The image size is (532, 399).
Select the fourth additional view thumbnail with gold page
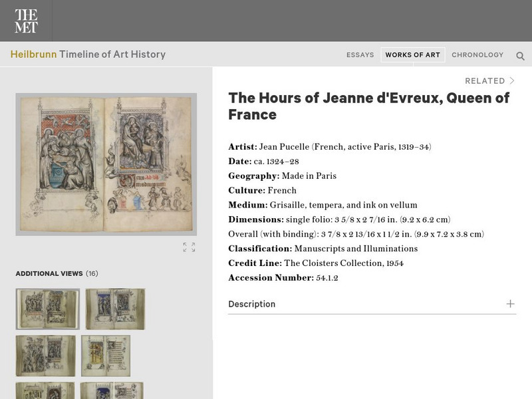(106, 356)
